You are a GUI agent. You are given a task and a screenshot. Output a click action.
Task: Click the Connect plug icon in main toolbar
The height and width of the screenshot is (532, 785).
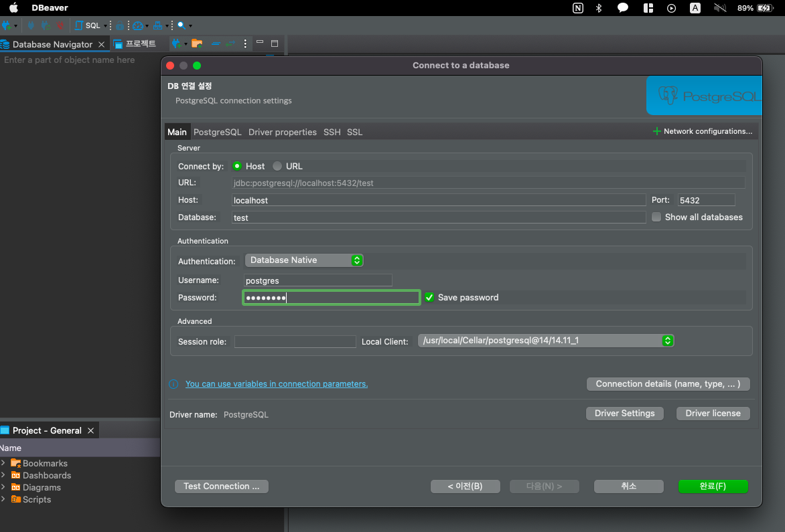coord(31,25)
